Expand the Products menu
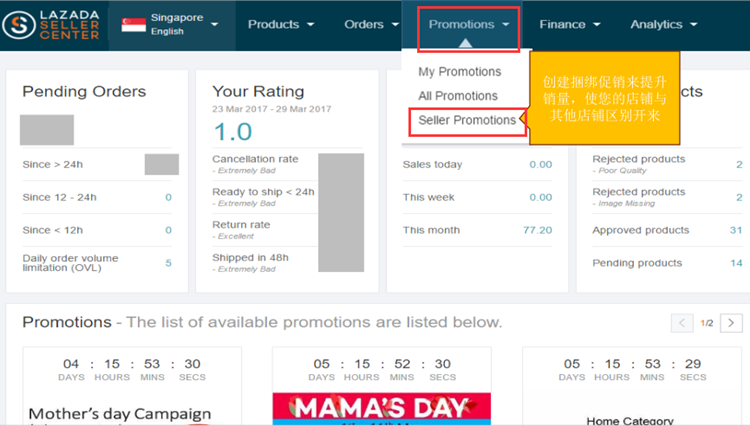This screenshot has height=426, width=750. tap(281, 24)
